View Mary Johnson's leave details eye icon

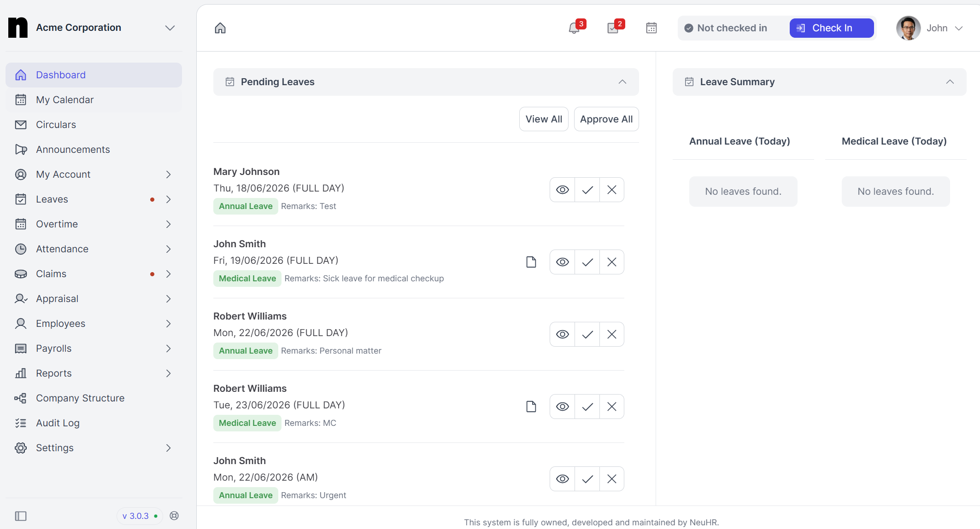pos(563,190)
